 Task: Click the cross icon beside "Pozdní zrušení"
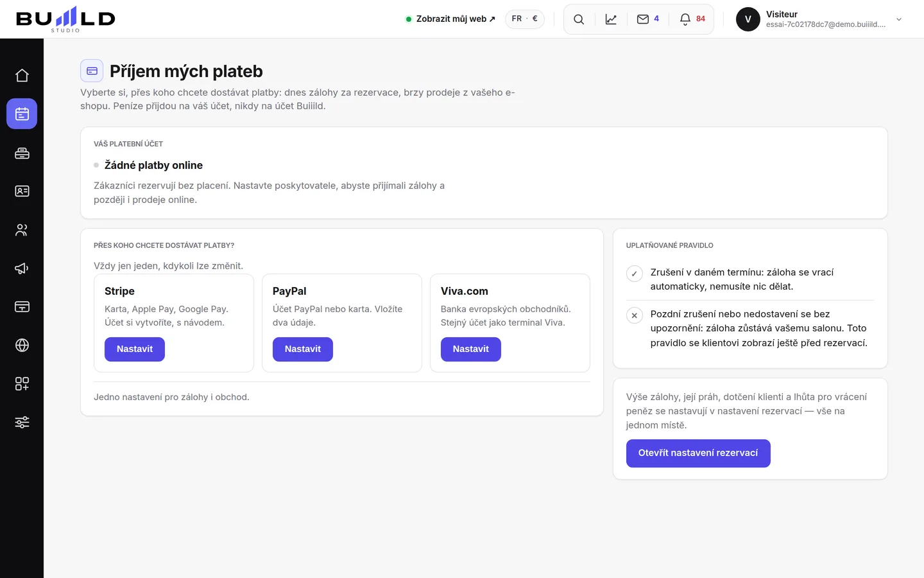pos(635,315)
